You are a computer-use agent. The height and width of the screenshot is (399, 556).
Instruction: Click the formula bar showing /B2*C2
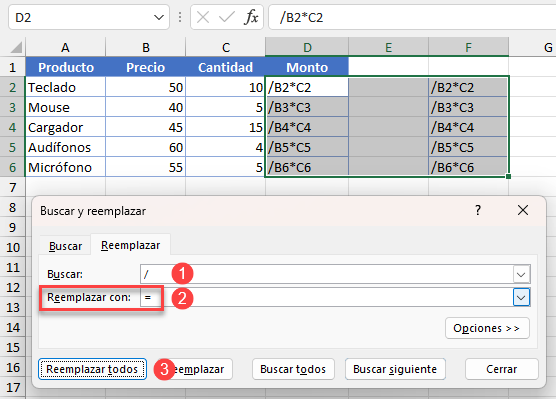(411, 17)
